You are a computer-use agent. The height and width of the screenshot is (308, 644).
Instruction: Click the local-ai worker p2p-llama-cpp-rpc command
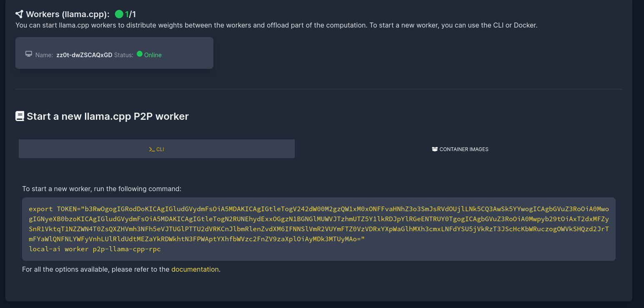point(95,249)
